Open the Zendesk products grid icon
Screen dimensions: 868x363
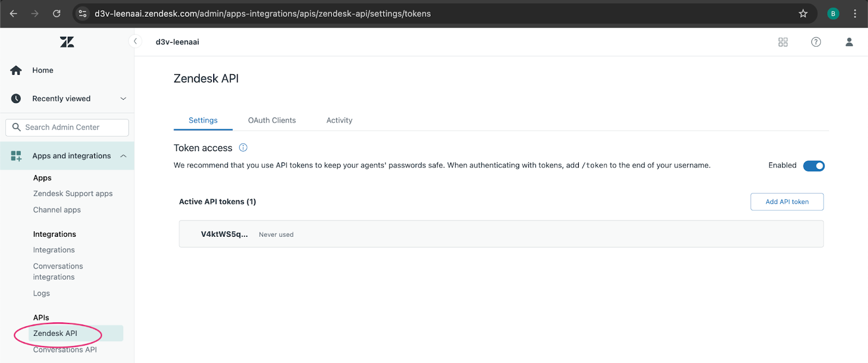coord(783,42)
